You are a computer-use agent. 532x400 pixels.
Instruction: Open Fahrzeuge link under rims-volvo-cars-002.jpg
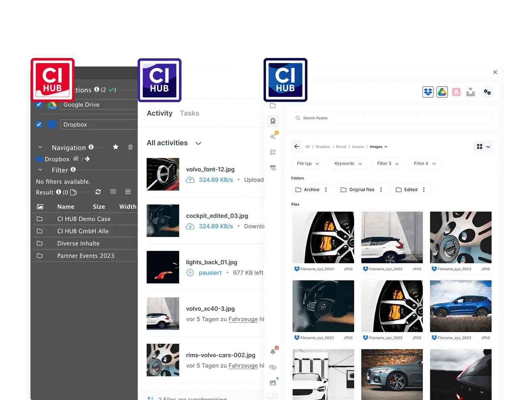[243, 366]
